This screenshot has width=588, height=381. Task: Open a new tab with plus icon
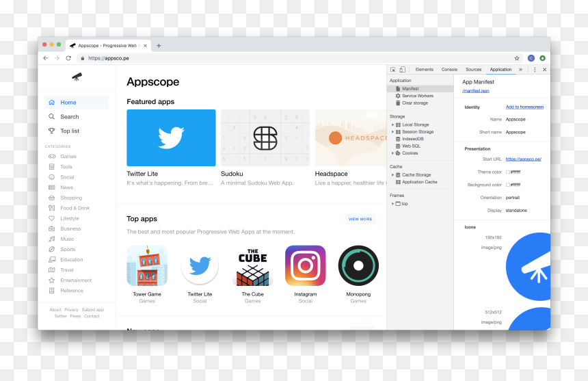pyautogui.click(x=159, y=46)
